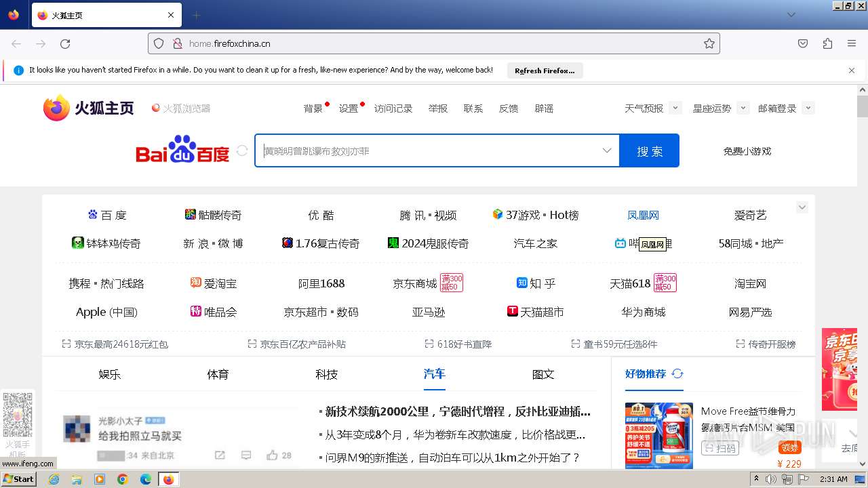Expand the 天气预报 dropdown
The image size is (868, 488).
675,108
